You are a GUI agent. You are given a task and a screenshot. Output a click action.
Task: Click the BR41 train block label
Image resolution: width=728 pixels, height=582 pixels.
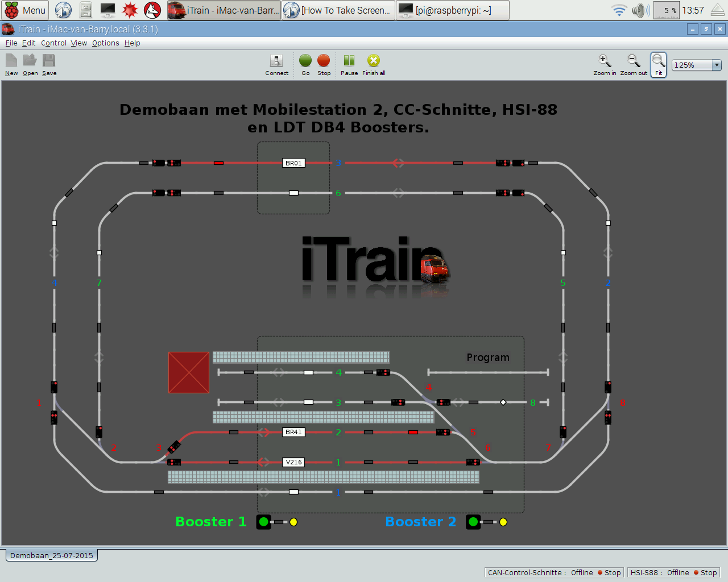point(293,432)
